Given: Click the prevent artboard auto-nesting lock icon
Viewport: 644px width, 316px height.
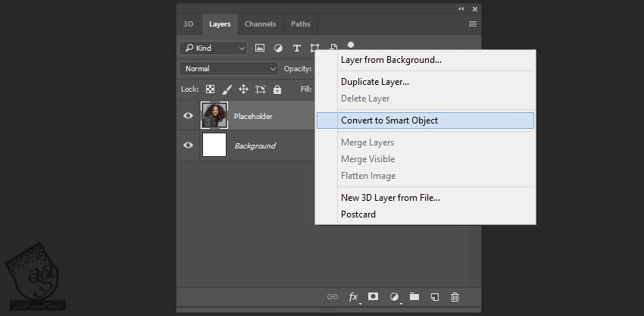Looking at the screenshot, I should tap(261, 89).
